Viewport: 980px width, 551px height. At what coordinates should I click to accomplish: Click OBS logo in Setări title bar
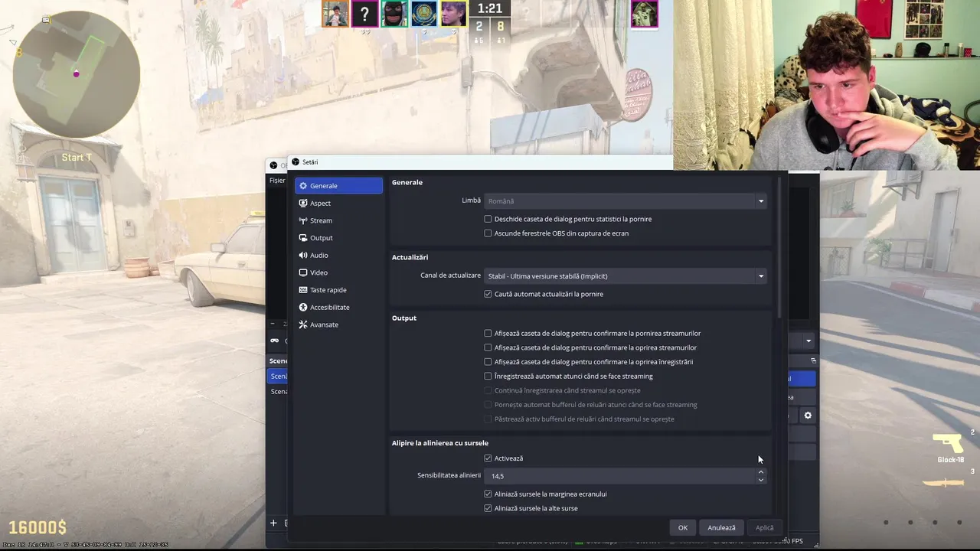coord(296,162)
